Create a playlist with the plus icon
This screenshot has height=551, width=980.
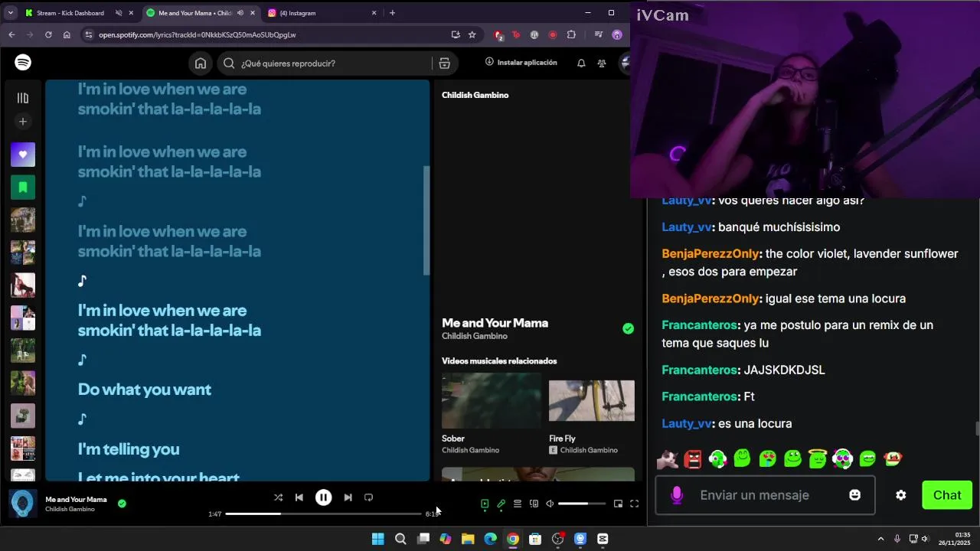23,122
